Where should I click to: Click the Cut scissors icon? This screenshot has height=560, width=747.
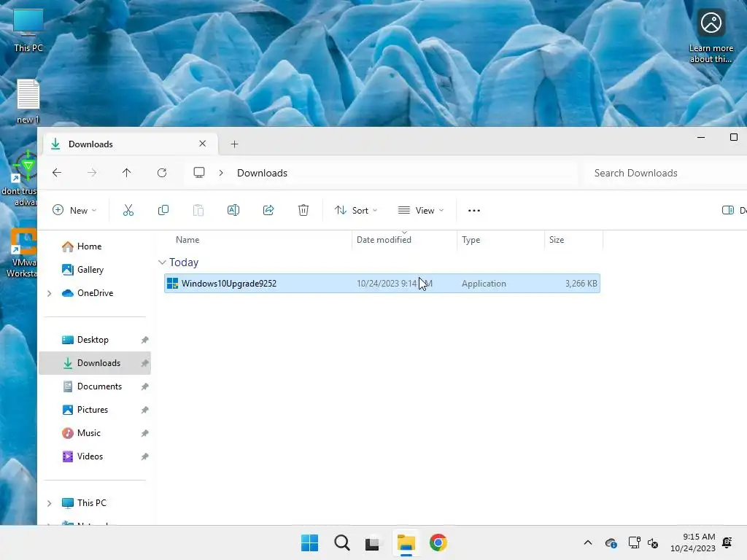[x=128, y=210]
